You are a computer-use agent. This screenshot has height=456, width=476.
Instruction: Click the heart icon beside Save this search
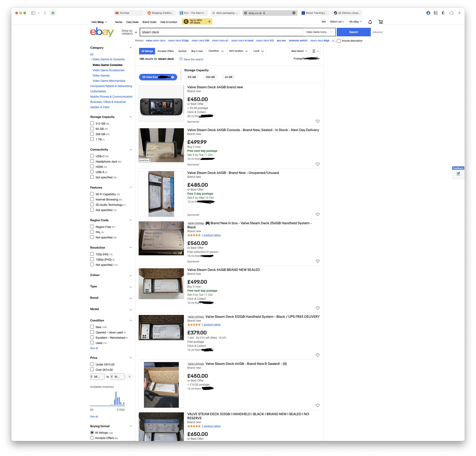point(181,59)
